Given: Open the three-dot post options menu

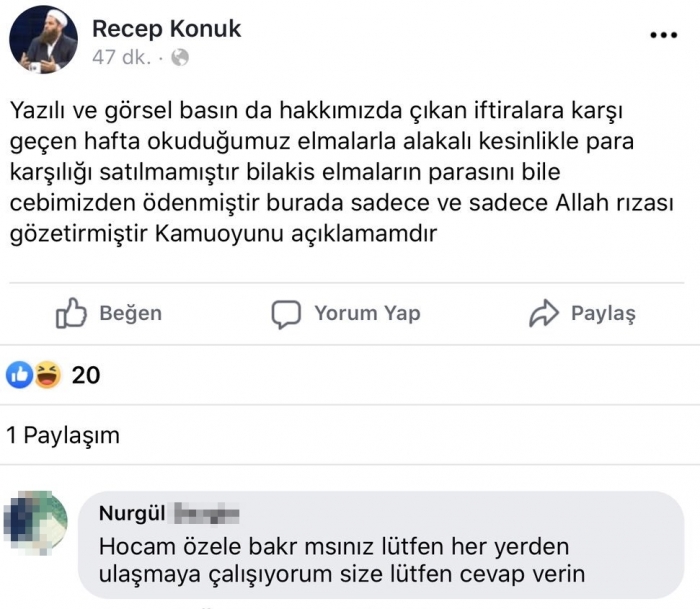Looking at the screenshot, I should coord(663,34).
